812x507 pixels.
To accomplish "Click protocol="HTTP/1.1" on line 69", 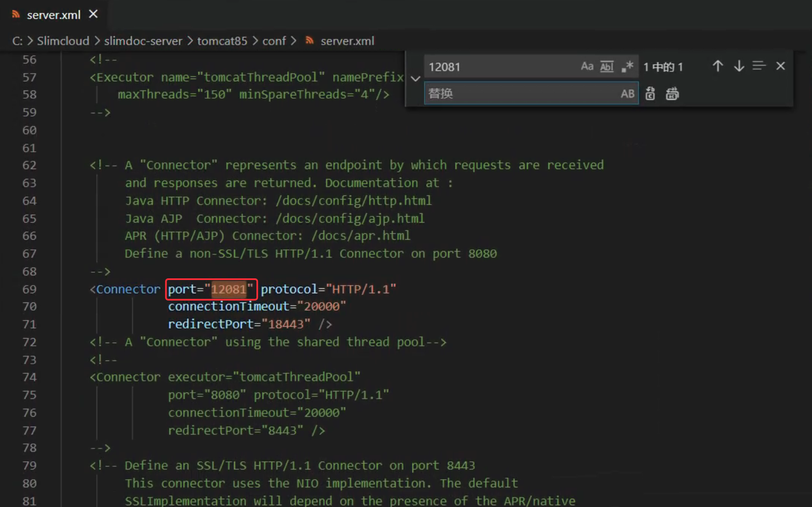I will click(328, 289).
